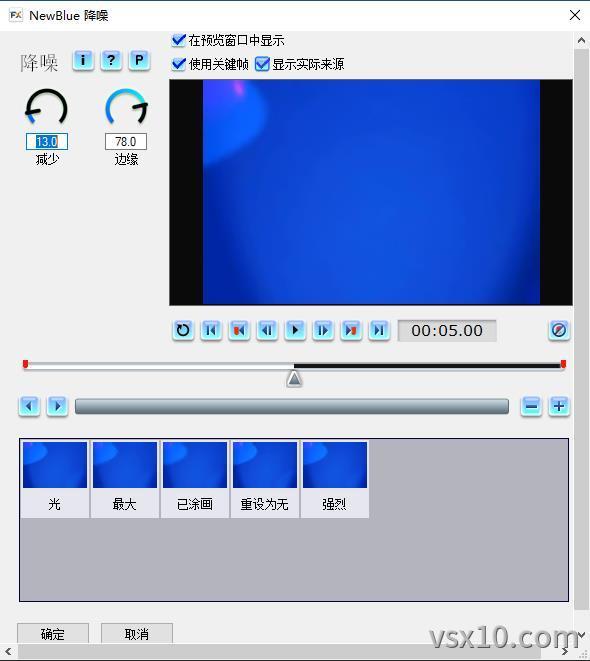590x661 pixels.
Task: Zoom in timeline with plus button
Action: click(x=559, y=406)
